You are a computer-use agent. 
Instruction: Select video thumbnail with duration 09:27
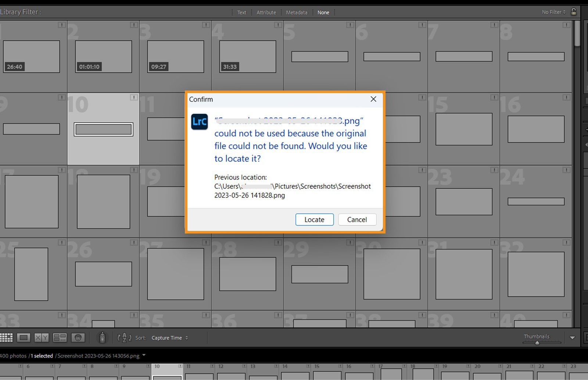pos(175,56)
